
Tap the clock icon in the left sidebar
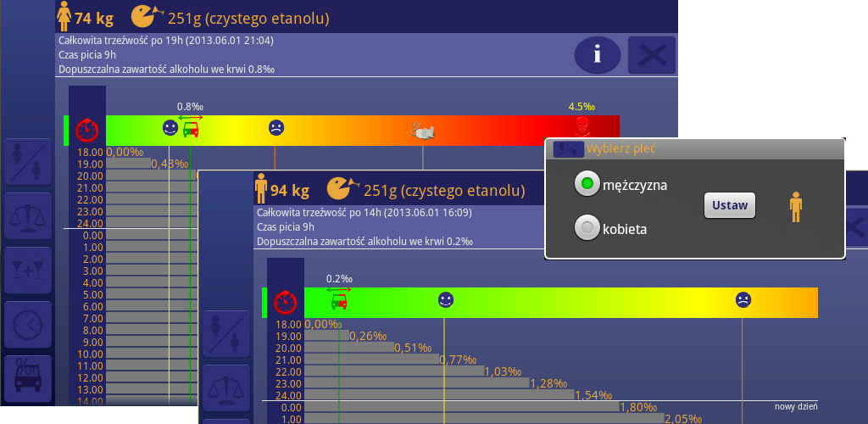(x=28, y=324)
